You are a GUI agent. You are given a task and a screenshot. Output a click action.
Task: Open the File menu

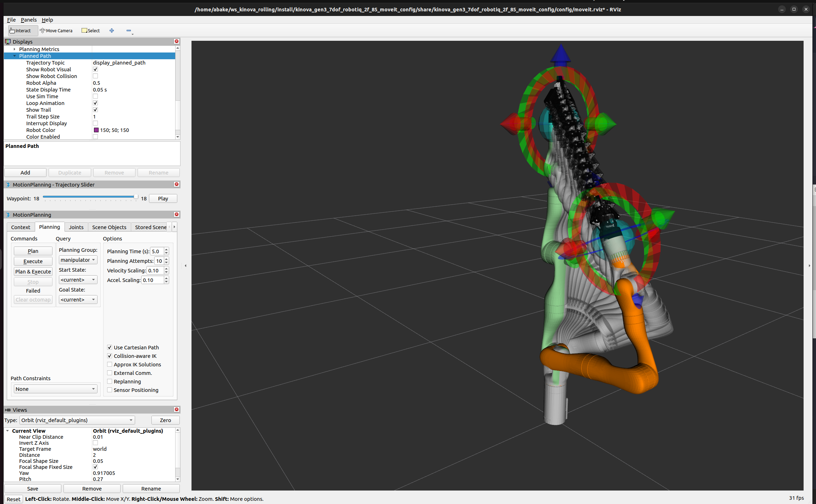11,20
